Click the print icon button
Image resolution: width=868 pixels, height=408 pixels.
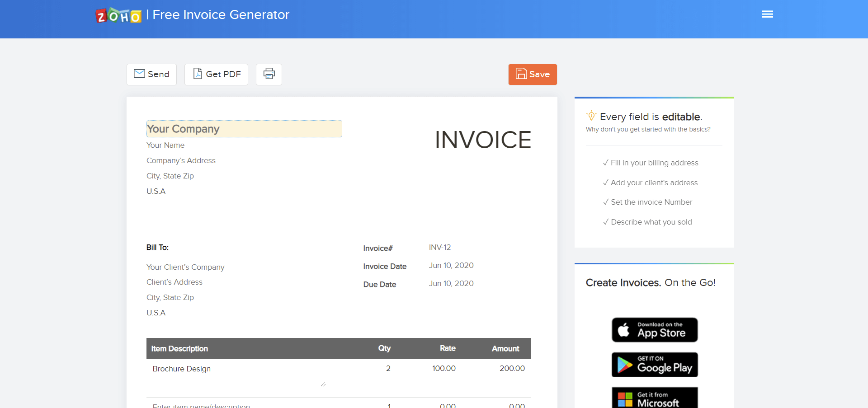[x=269, y=74]
